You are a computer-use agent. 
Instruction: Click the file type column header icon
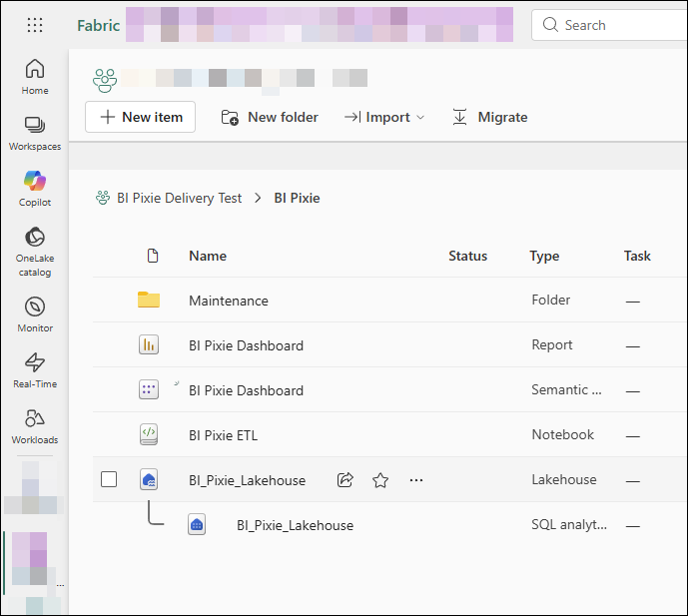[x=153, y=256]
